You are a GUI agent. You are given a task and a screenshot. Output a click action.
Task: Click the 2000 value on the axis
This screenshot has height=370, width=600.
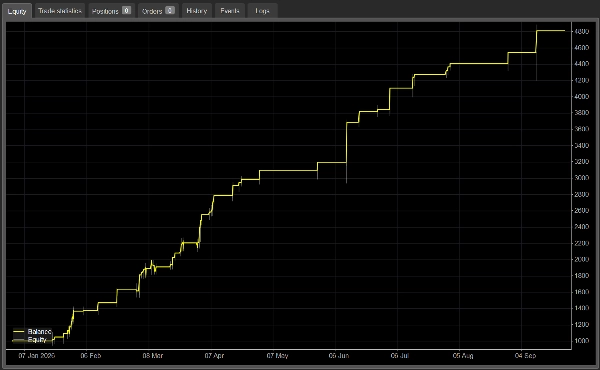click(582, 259)
